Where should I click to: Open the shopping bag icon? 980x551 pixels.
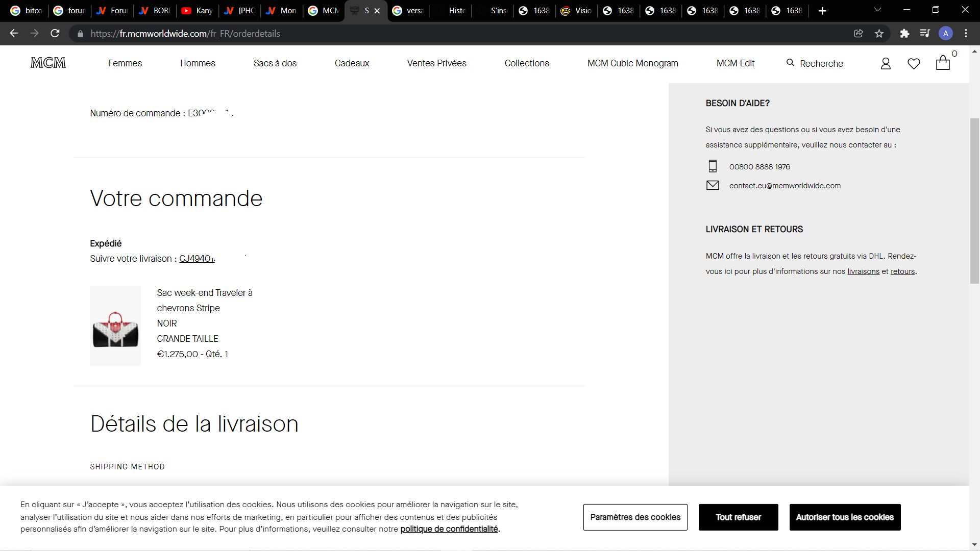click(943, 63)
